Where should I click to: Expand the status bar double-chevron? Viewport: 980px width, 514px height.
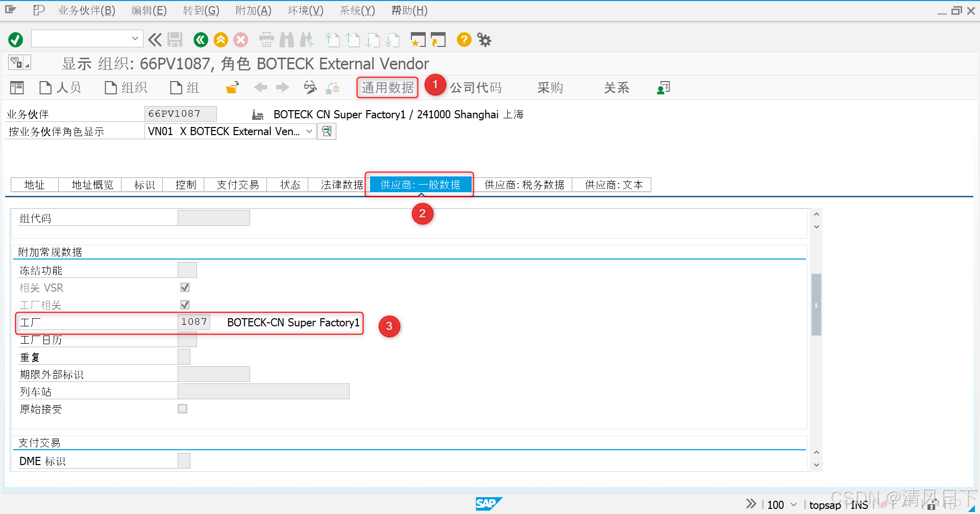tap(751, 504)
